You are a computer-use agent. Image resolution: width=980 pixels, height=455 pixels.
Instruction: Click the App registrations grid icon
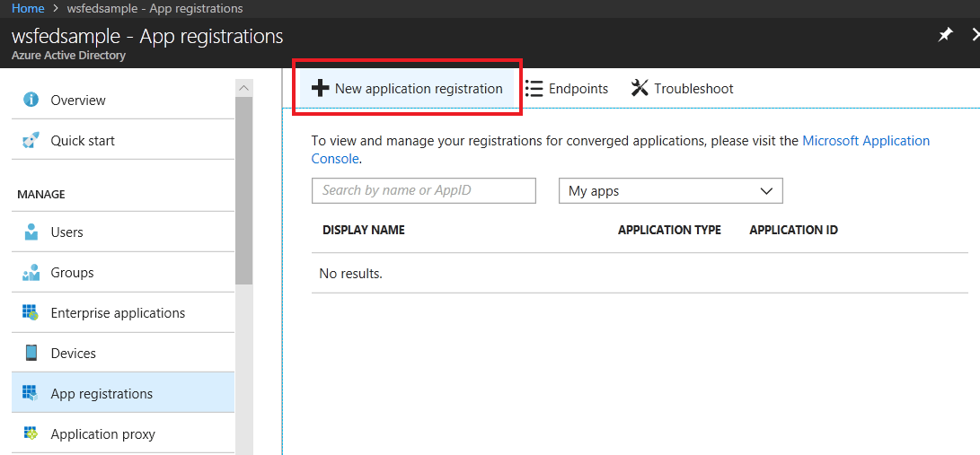31,393
